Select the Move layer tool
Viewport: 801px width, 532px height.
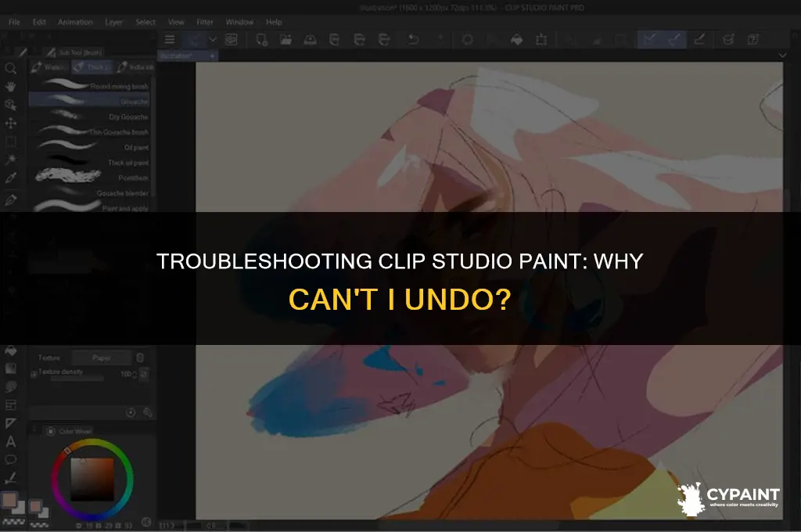point(10,123)
